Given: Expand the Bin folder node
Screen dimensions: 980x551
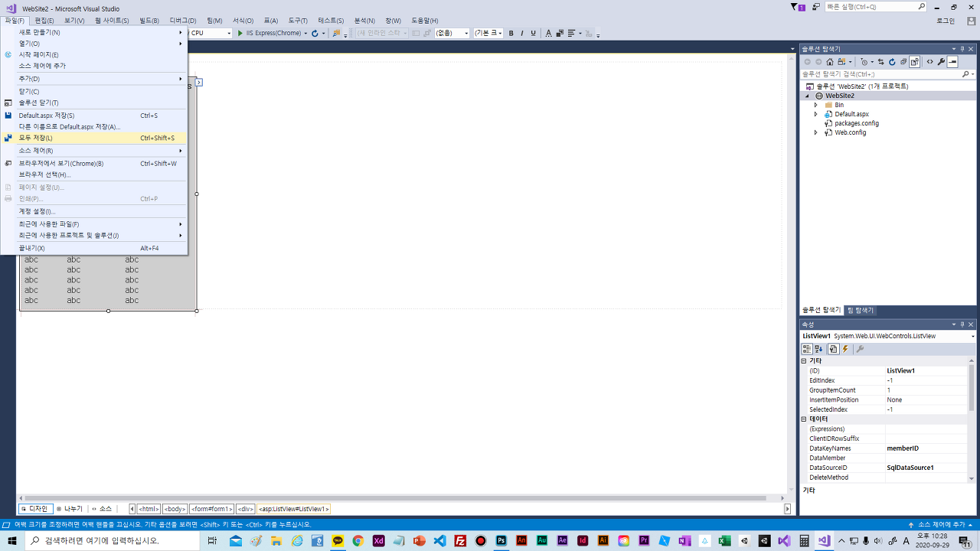Looking at the screenshot, I should pos(816,105).
